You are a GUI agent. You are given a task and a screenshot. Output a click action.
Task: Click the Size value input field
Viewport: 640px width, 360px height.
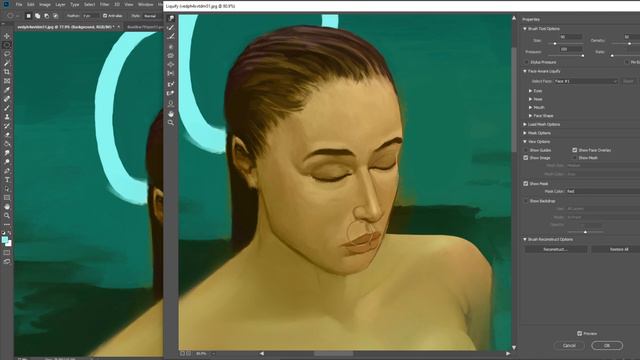pyautogui.click(x=571, y=37)
